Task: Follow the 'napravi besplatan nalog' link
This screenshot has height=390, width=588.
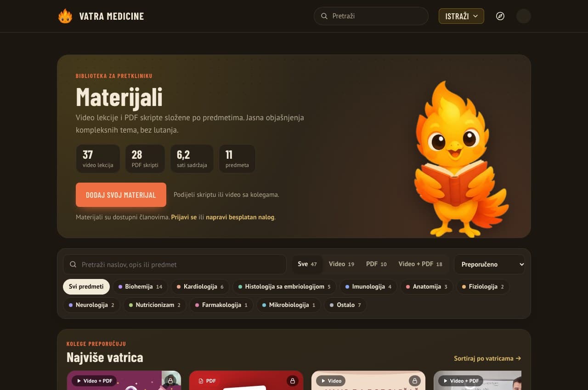Action: pos(240,217)
